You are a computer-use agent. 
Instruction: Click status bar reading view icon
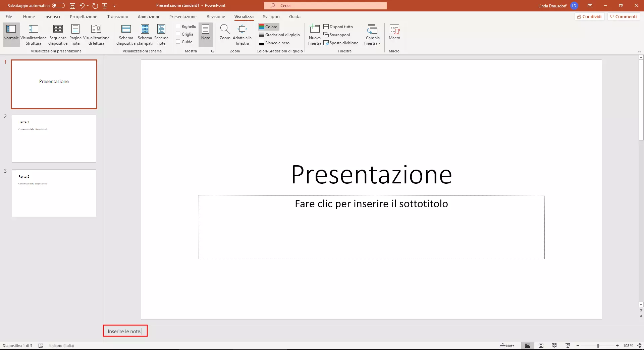[554, 346]
